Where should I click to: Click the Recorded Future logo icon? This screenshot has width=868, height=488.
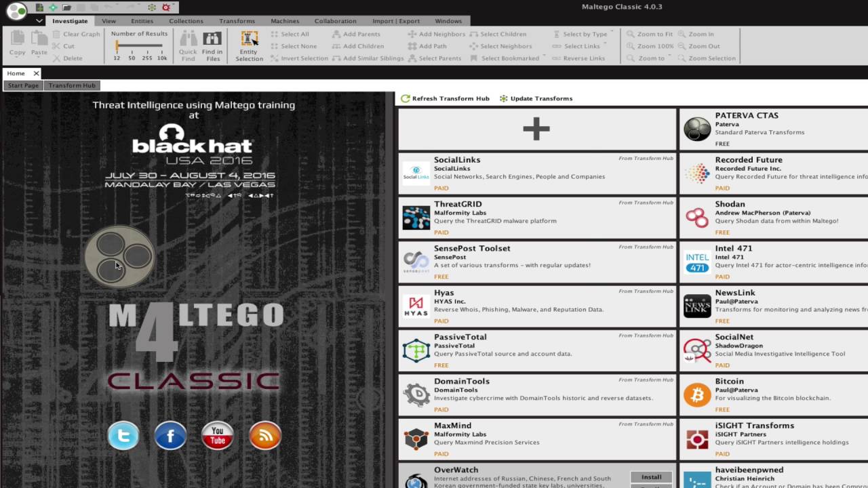click(697, 174)
